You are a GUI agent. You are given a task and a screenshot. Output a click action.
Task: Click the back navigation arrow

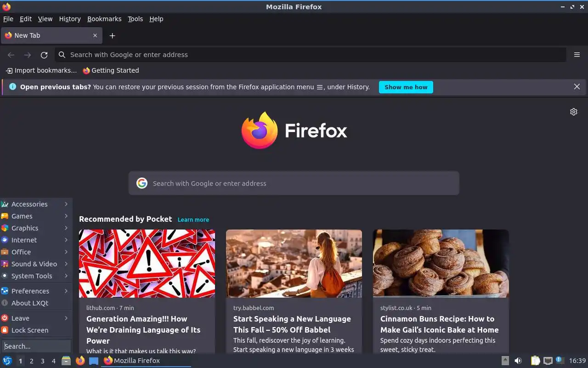click(11, 55)
